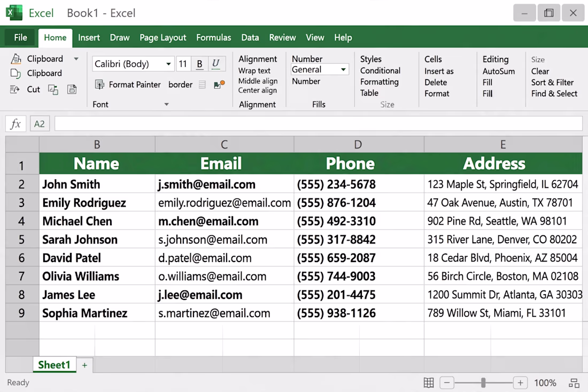Image resolution: width=588 pixels, height=392 pixels.
Task: Click the Format Painter brush icon
Action: [99, 84]
